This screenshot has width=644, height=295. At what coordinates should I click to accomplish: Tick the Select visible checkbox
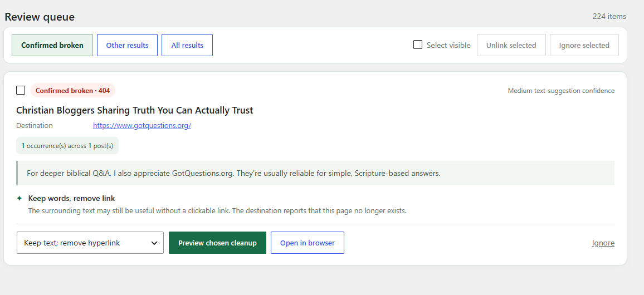(x=418, y=45)
